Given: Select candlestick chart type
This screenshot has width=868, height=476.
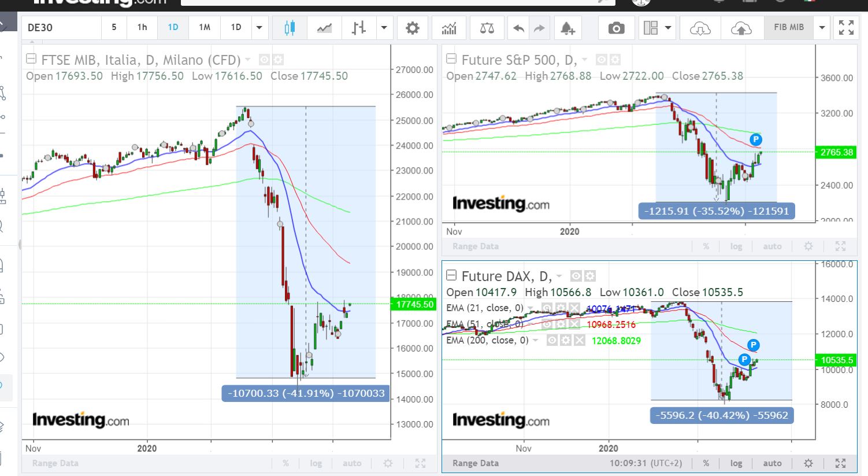Looking at the screenshot, I should [x=290, y=28].
